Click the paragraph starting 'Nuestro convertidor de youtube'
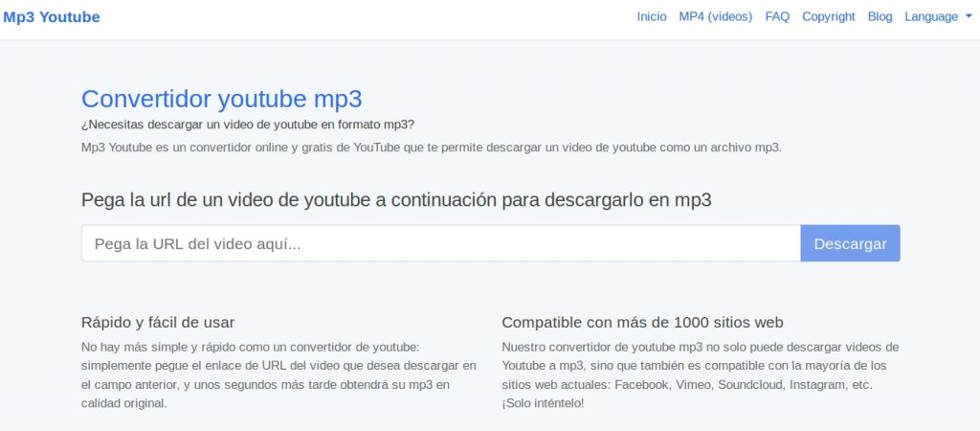The height and width of the screenshot is (431, 980). (x=699, y=365)
